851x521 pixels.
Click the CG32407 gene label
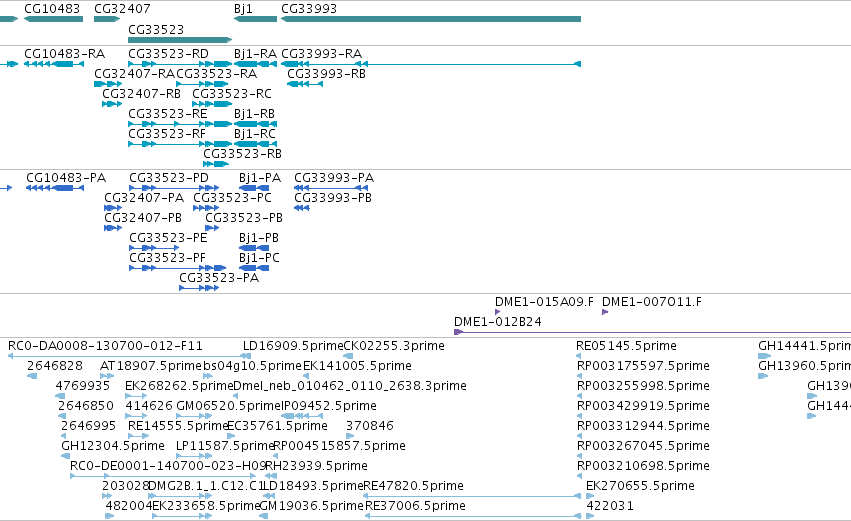pyautogui.click(x=122, y=9)
